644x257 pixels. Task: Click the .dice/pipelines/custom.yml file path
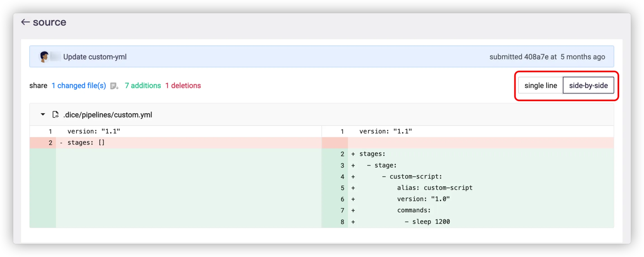(108, 115)
